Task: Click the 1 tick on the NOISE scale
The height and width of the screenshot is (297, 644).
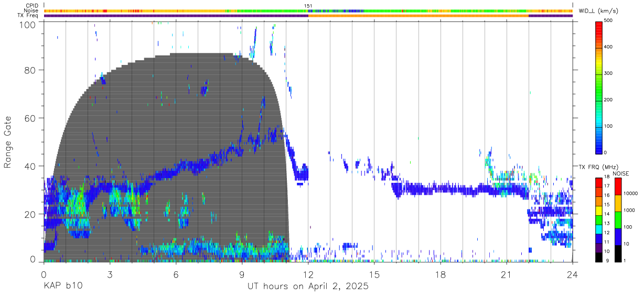Action: [x=625, y=260]
